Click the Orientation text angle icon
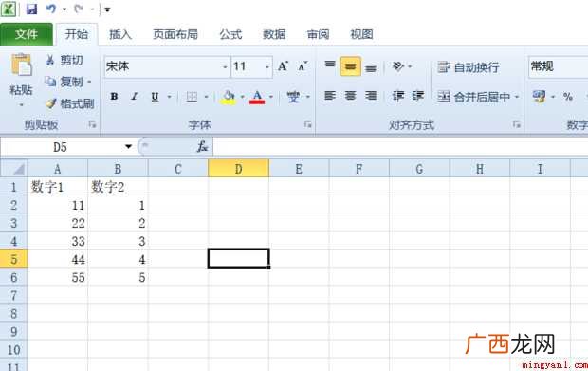The height and width of the screenshot is (371, 588). [398, 66]
